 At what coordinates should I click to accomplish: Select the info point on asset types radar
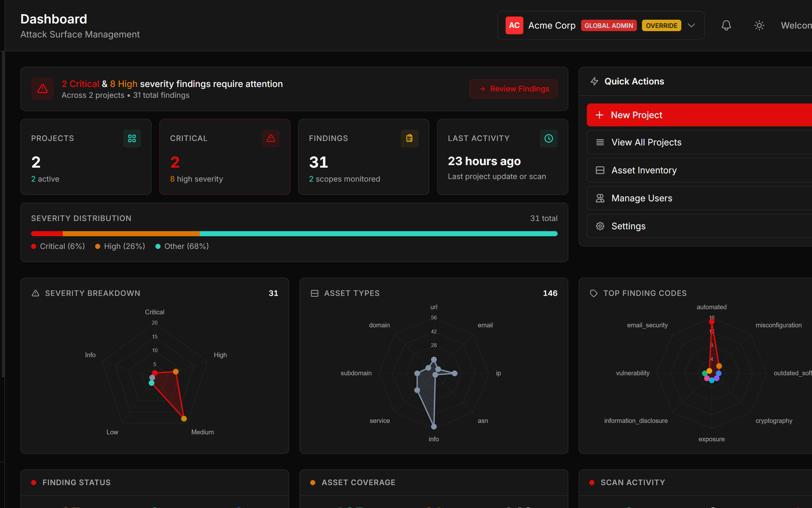[434, 427]
